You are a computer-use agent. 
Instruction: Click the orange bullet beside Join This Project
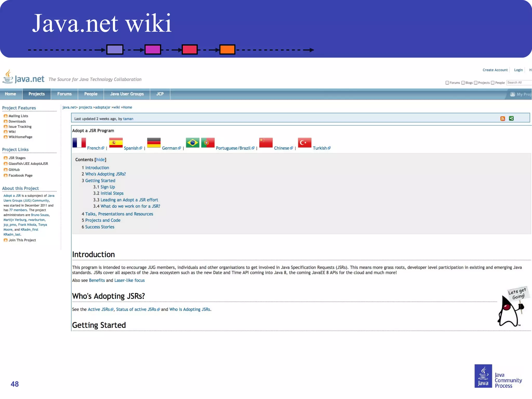(5, 240)
